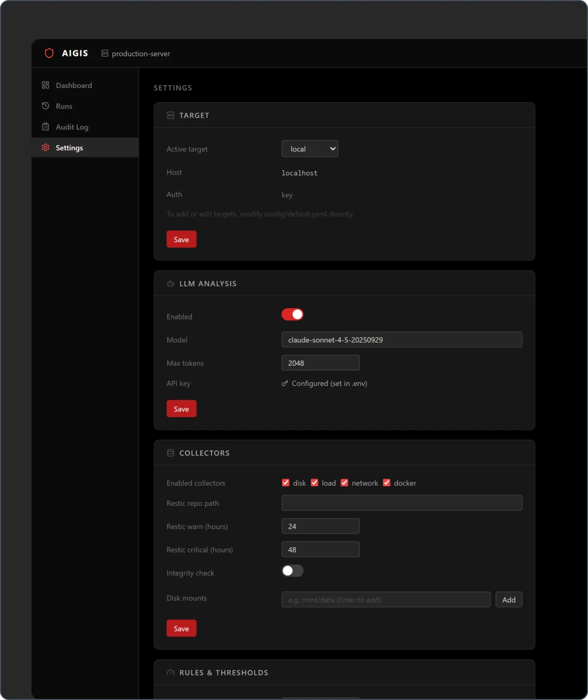Click the Restic critical hours field
The height and width of the screenshot is (700, 588).
tap(321, 550)
